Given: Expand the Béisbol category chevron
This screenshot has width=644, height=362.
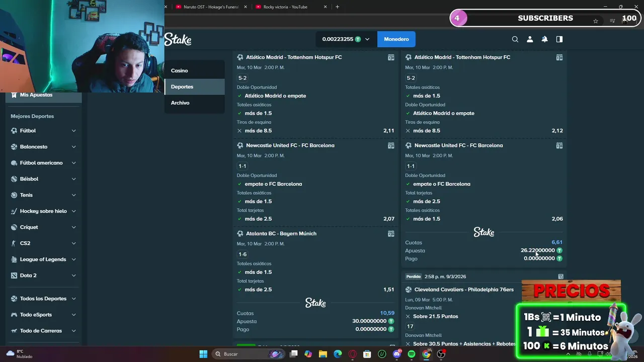Looking at the screenshot, I should [73, 179].
